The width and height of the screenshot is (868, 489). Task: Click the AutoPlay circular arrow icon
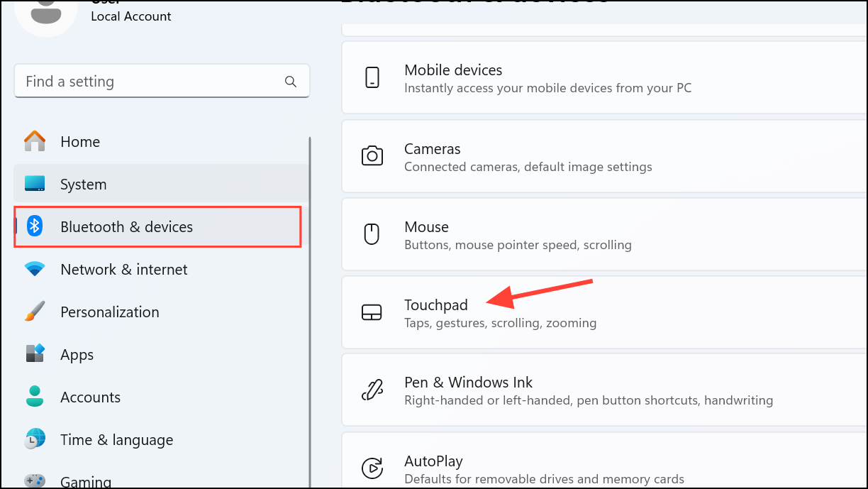point(372,468)
